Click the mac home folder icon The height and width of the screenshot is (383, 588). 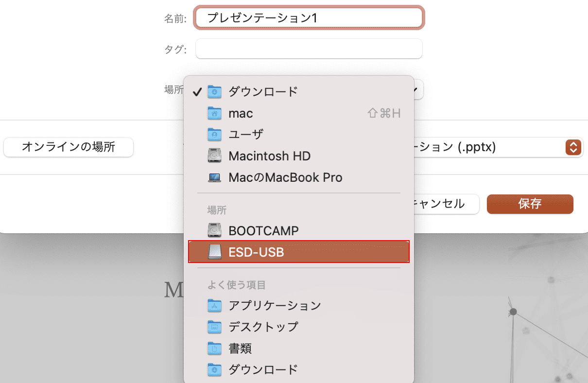tap(215, 113)
